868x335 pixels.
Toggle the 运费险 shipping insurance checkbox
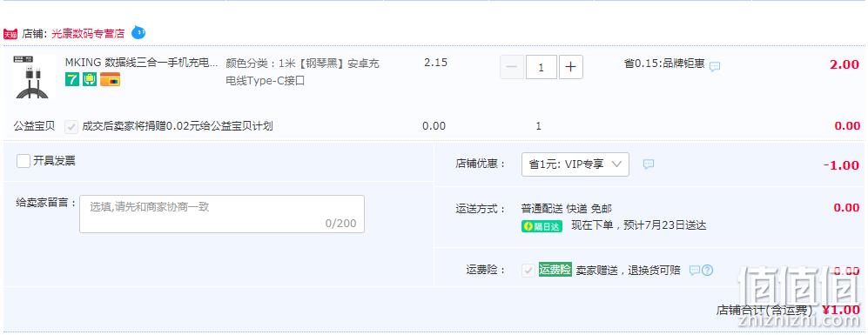coord(528,271)
